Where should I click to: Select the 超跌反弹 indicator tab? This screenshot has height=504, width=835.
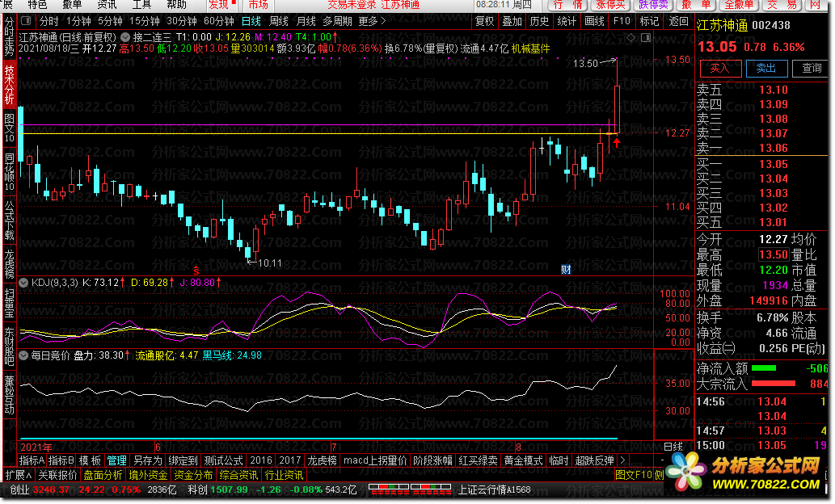[595, 460]
